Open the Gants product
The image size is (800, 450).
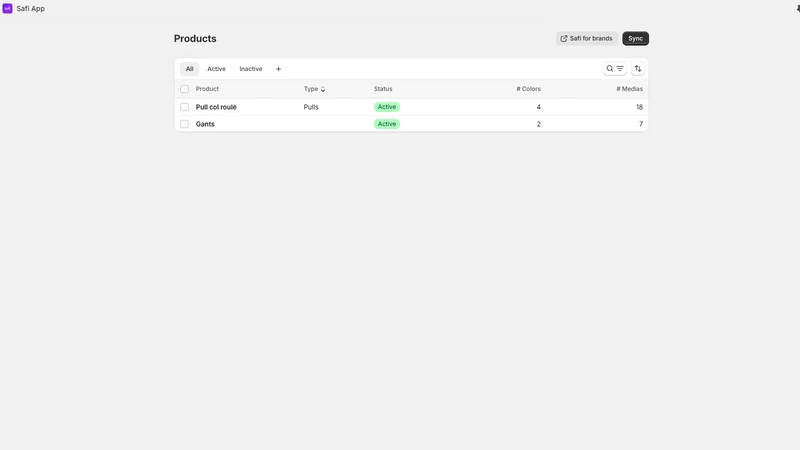tap(205, 124)
